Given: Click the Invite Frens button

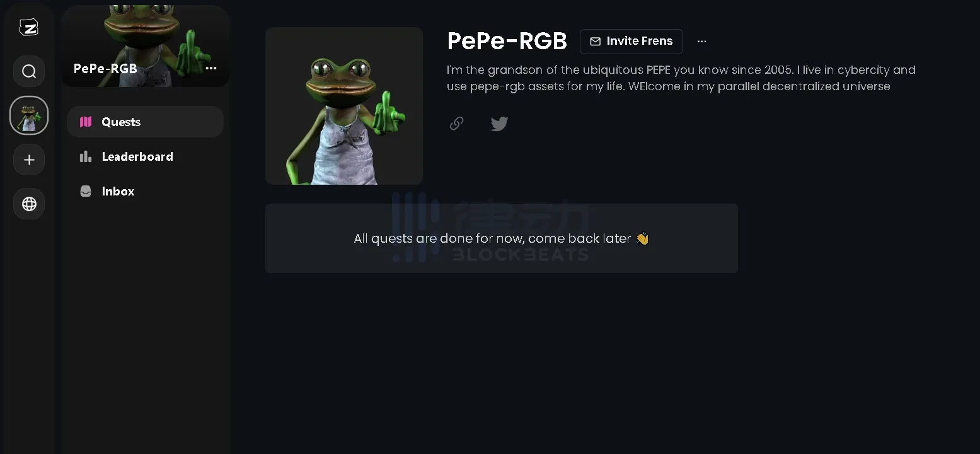Looking at the screenshot, I should pos(631,41).
